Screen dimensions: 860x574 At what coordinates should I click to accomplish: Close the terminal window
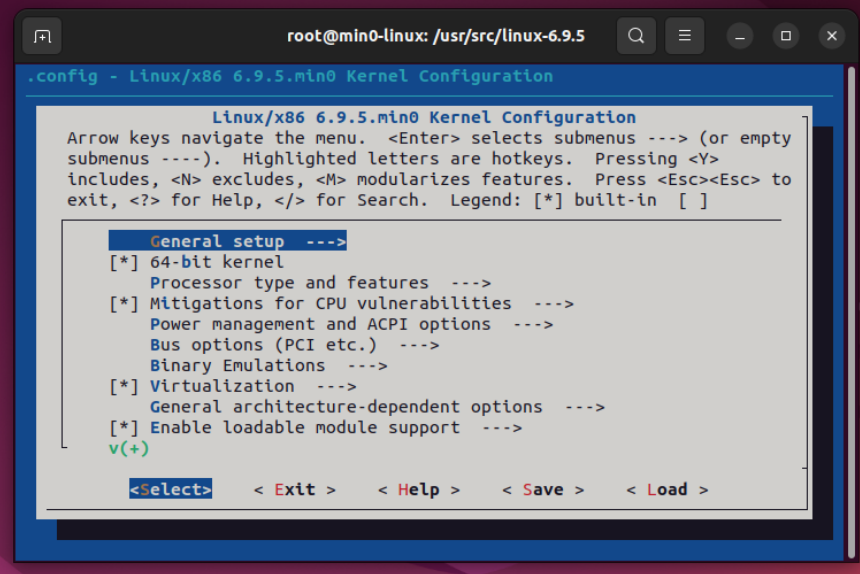coord(832,36)
